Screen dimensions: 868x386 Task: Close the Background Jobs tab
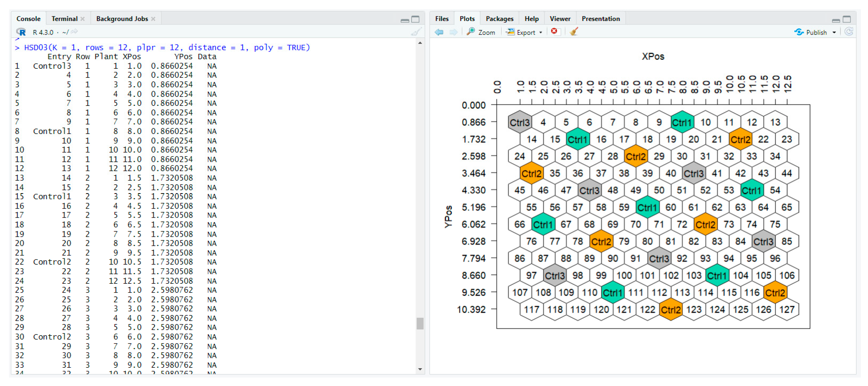pyautogui.click(x=153, y=19)
